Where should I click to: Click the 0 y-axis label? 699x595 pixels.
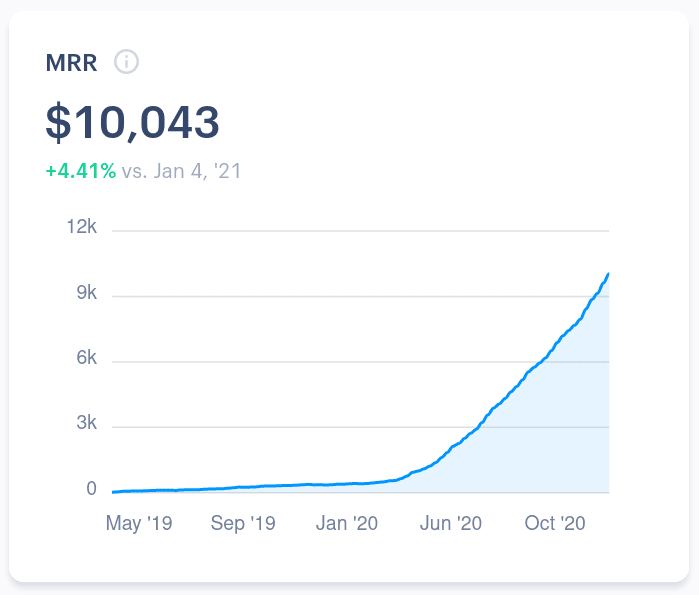coord(91,489)
